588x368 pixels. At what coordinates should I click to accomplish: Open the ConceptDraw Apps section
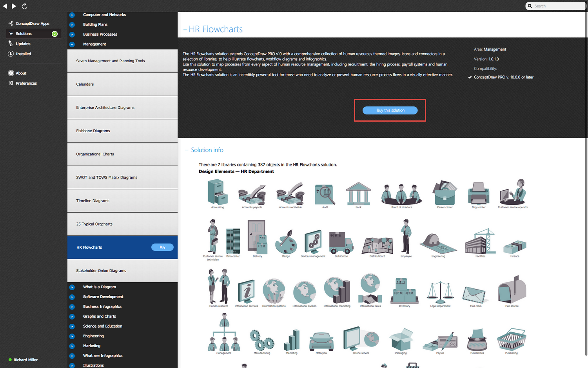click(33, 24)
